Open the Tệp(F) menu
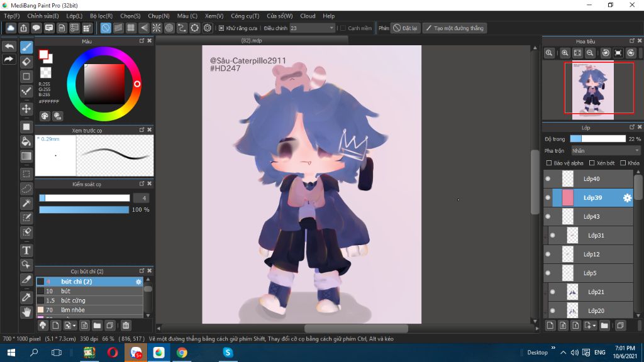644x362 pixels. [x=12, y=16]
